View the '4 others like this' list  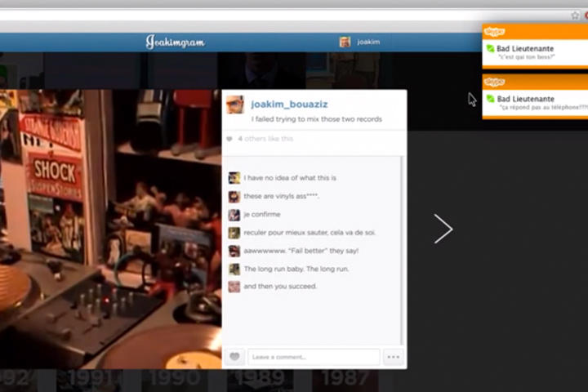(265, 140)
